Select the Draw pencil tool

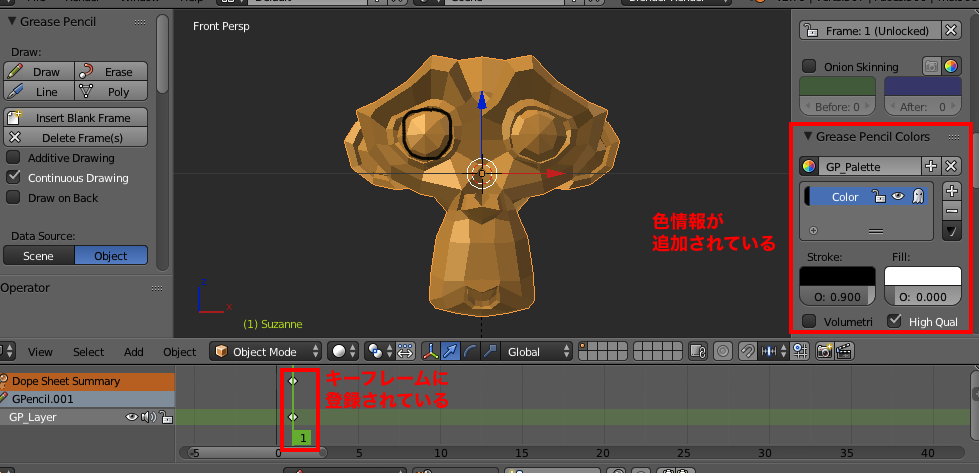(39, 72)
